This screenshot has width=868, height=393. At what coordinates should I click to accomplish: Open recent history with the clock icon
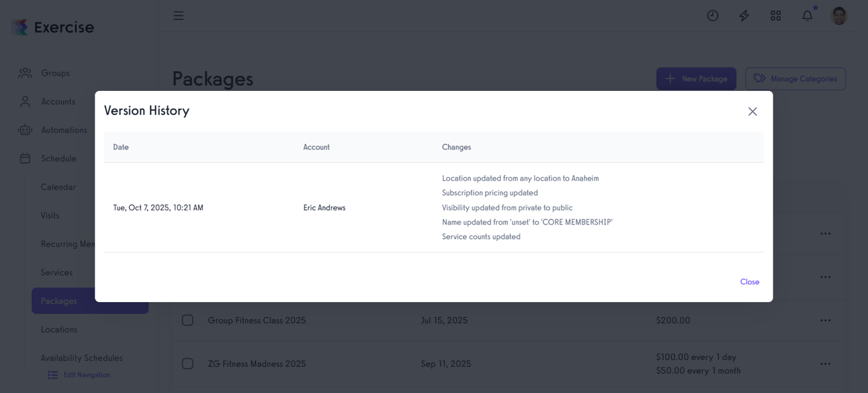[712, 15]
